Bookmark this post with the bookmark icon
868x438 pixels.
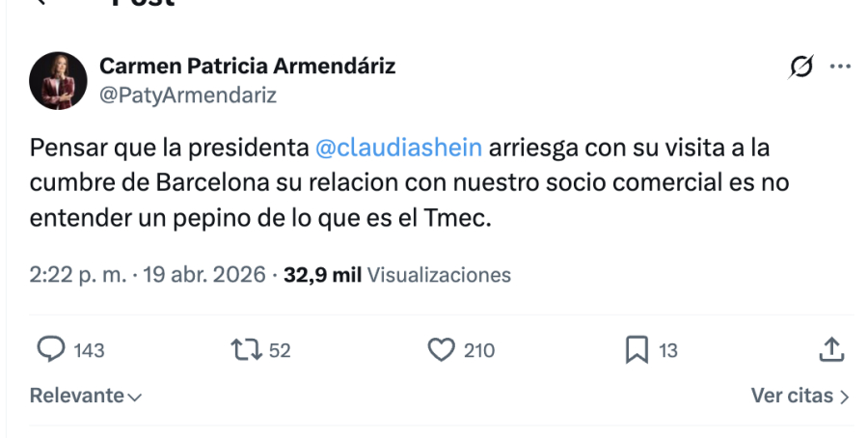click(x=637, y=350)
